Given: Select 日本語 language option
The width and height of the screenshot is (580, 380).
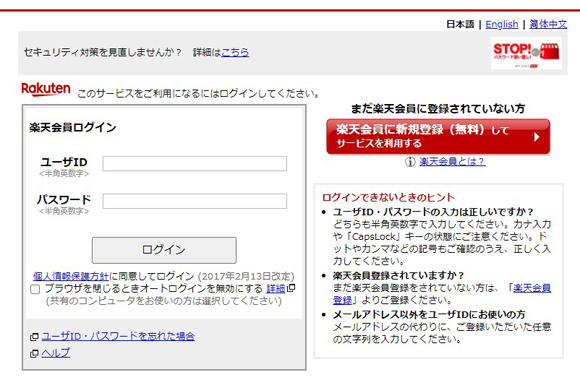Looking at the screenshot, I should point(460,24).
